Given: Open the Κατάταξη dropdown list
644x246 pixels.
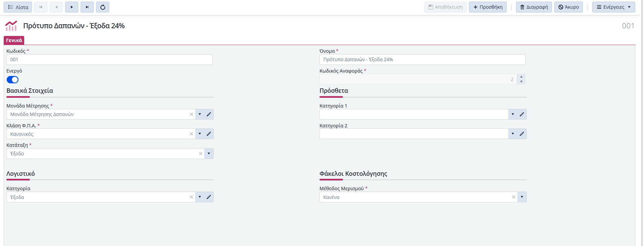Looking at the screenshot, I should 209,154.
